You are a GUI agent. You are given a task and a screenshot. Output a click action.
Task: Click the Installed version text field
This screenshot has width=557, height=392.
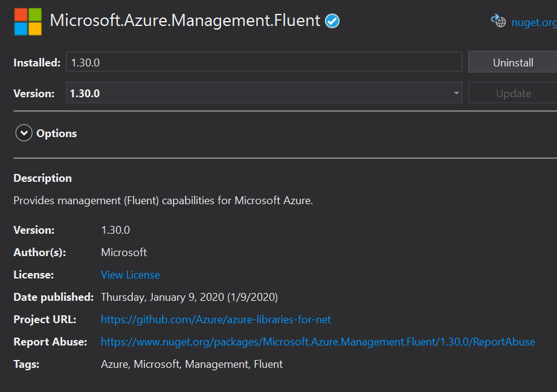264,62
